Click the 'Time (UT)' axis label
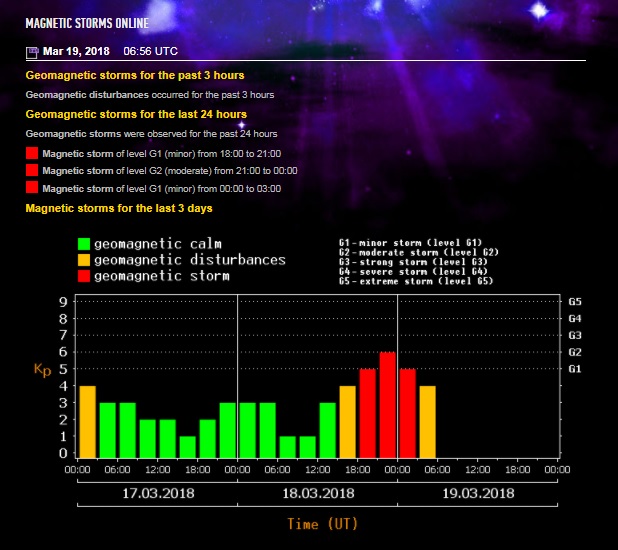This screenshot has width=618, height=550. tap(322, 523)
